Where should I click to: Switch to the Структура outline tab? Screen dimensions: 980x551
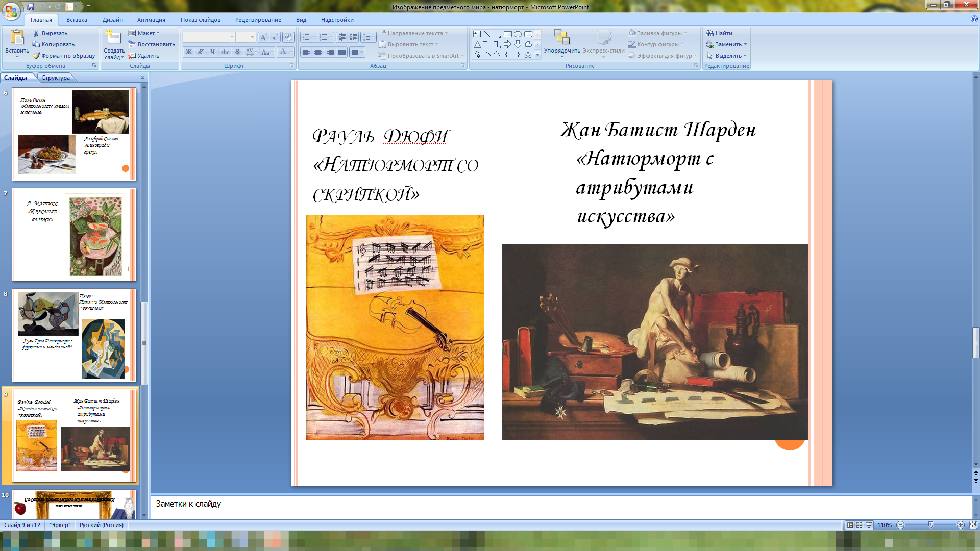pos(56,78)
